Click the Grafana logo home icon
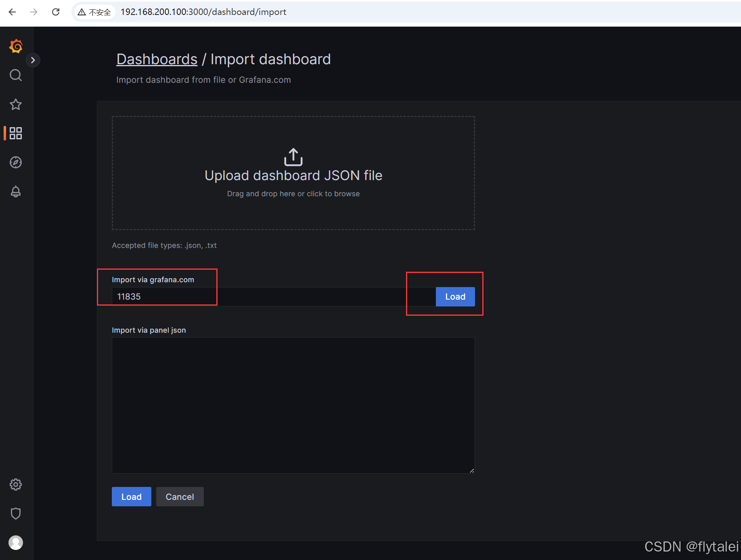This screenshot has width=741, height=560. point(16,46)
